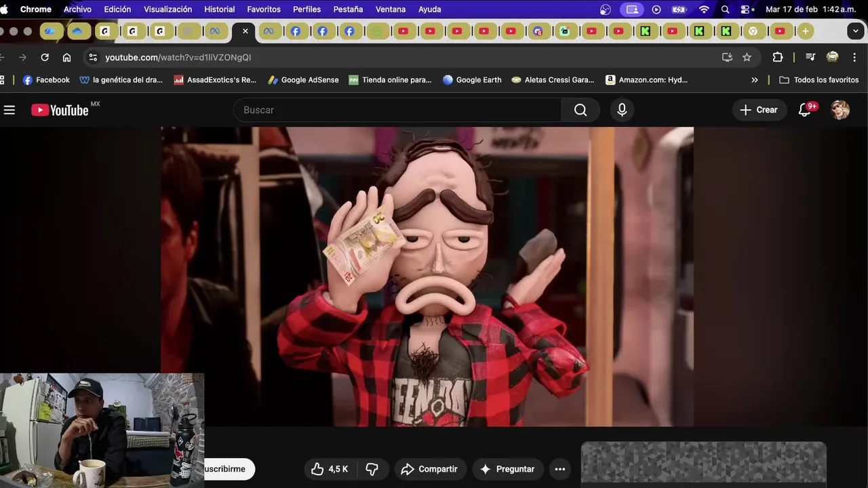
Task: Click the address bar URL
Action: [178, 58]
